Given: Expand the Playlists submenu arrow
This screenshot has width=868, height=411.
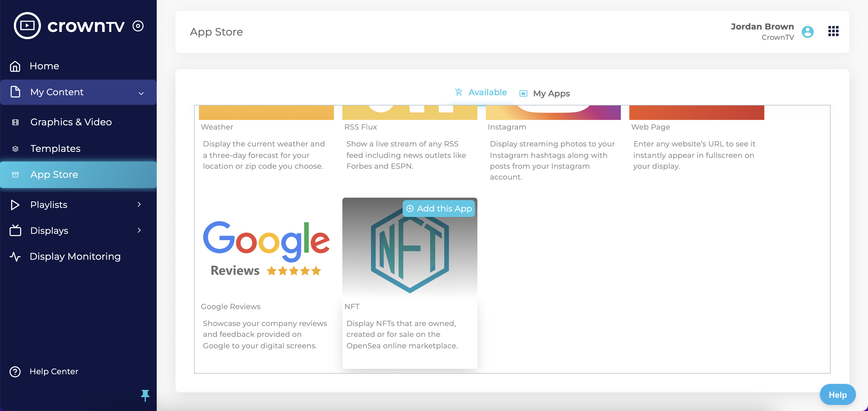Looking at the screenshot, I should tap(139, 204).
